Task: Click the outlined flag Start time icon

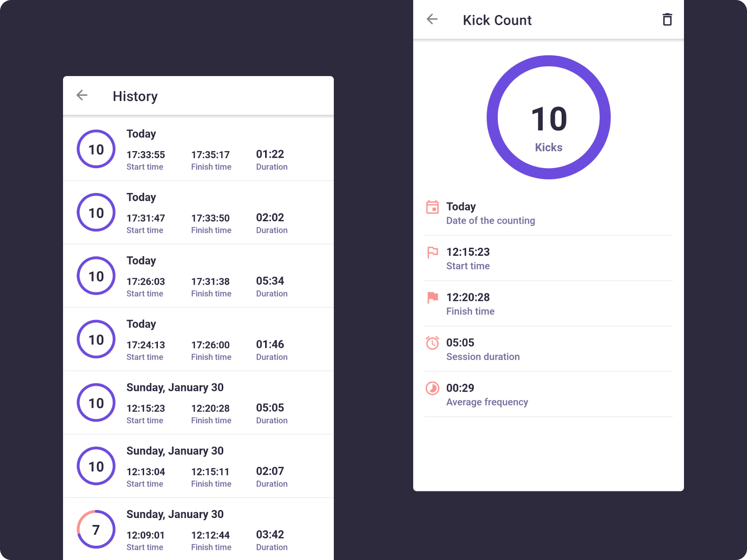Action: (432, 252)
